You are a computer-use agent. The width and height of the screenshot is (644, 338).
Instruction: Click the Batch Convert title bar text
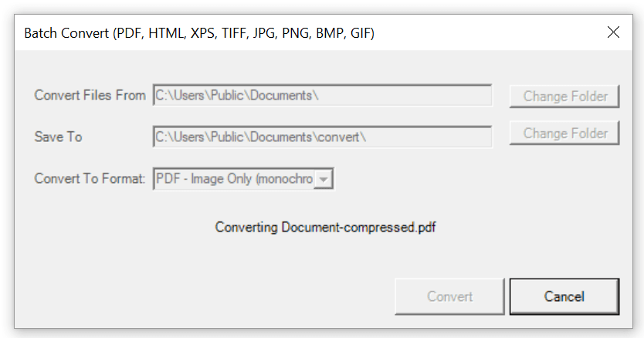pos(199,33)
